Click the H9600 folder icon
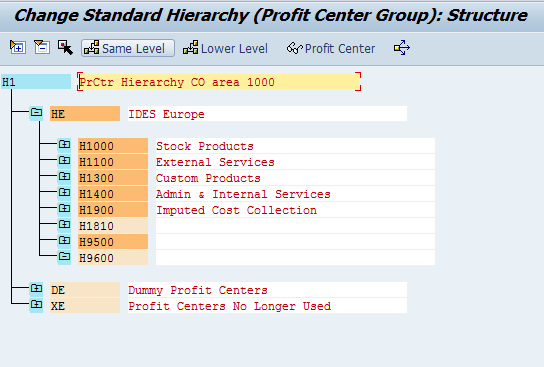 64,257
